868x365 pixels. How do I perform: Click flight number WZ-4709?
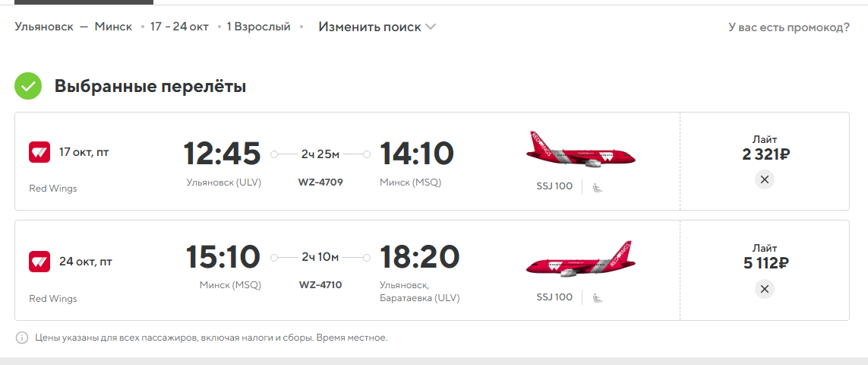click(x=320, y=182)
